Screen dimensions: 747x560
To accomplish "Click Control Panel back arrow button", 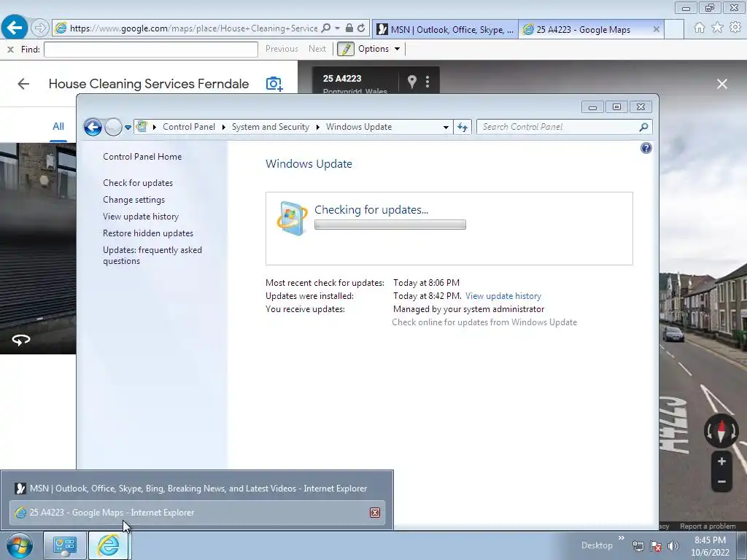I will pos(93,127).
